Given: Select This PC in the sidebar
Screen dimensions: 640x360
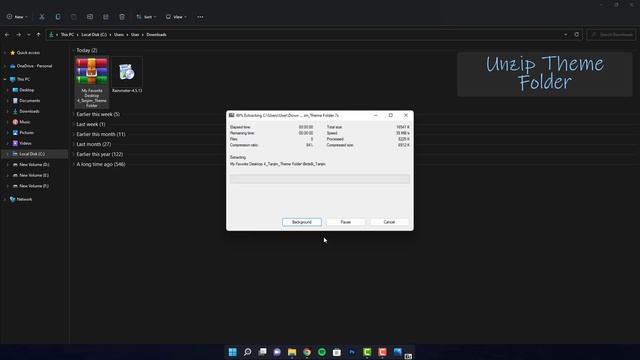Looking at the screenshot, I should pos(23,79).
